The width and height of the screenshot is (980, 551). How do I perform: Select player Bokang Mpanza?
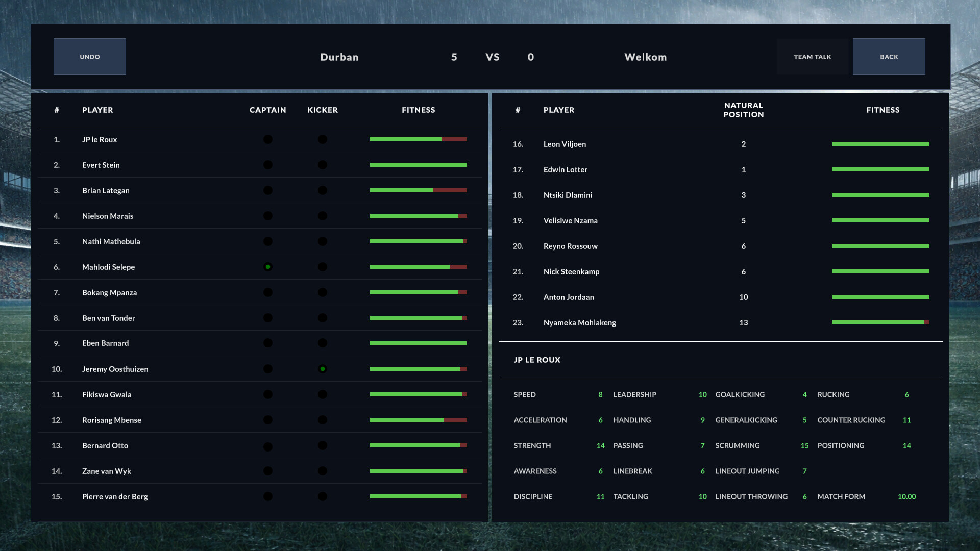[109, 292]
